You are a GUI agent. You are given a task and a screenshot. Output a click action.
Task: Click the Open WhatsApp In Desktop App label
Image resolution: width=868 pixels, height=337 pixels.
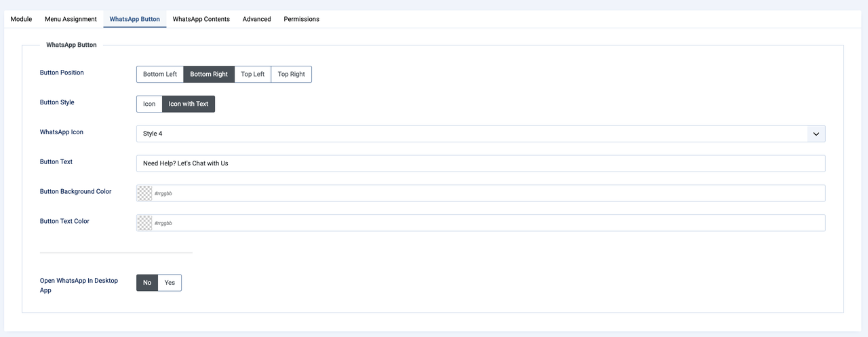pyautogui.click(x=79, y=285)
